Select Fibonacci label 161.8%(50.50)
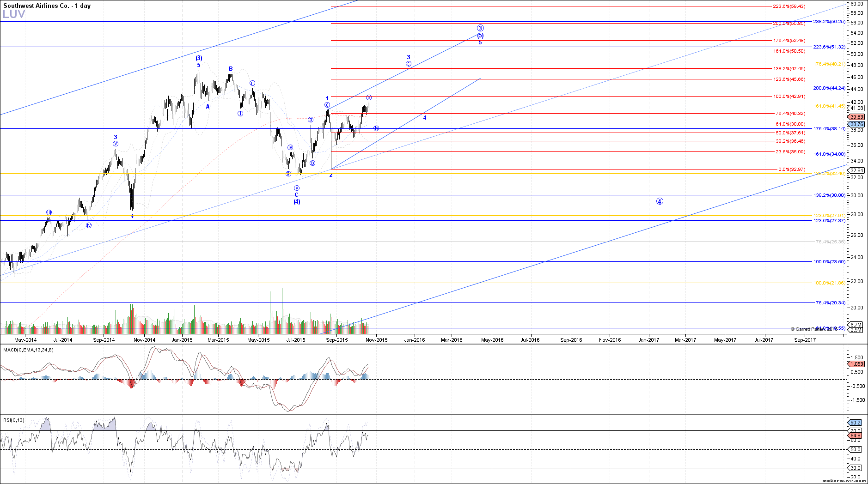Screen dimensions: 868x484 tap(789, 51)
